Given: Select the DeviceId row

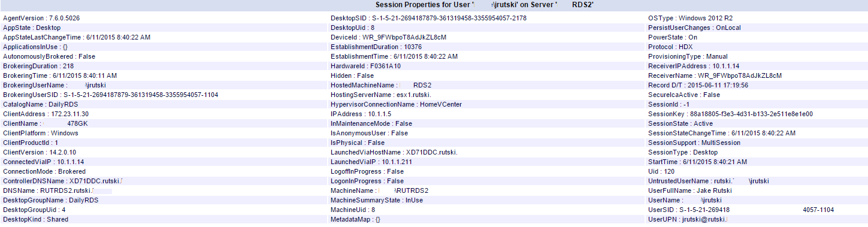Looking at the screenshot, I should [x=388, y=37].
